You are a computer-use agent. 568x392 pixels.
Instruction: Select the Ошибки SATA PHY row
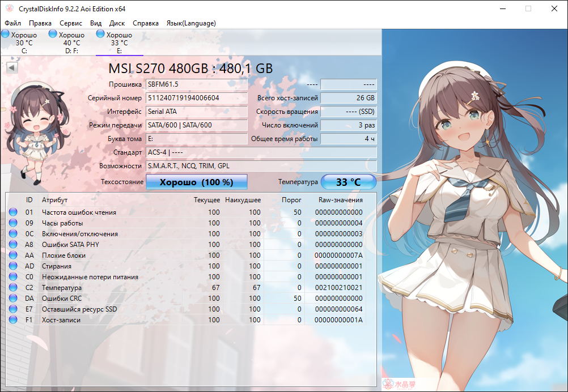coord(186,244)
